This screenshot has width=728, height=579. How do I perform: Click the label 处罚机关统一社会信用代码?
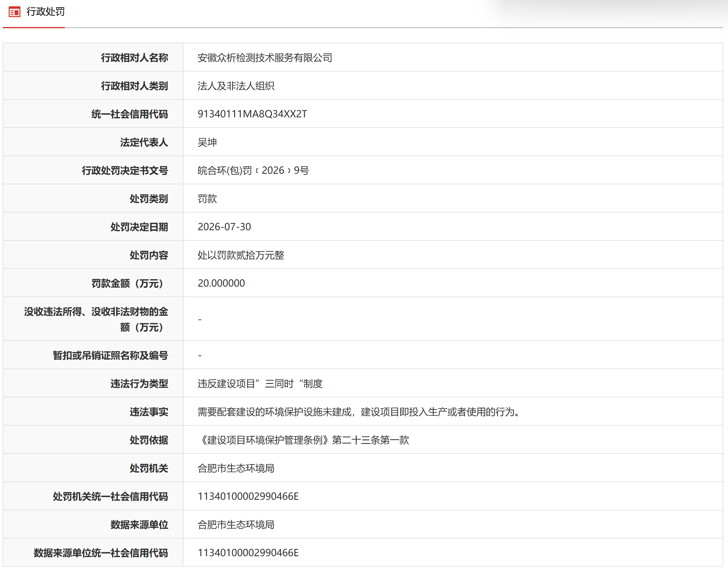click(x=110, y=496)
